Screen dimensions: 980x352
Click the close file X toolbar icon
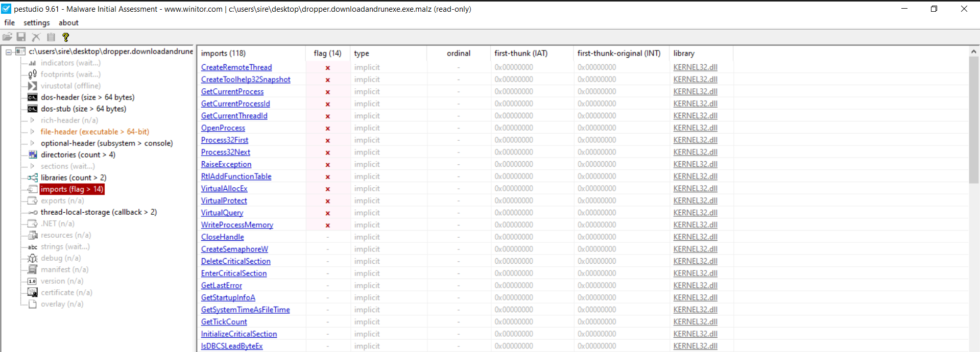[36, 37]
